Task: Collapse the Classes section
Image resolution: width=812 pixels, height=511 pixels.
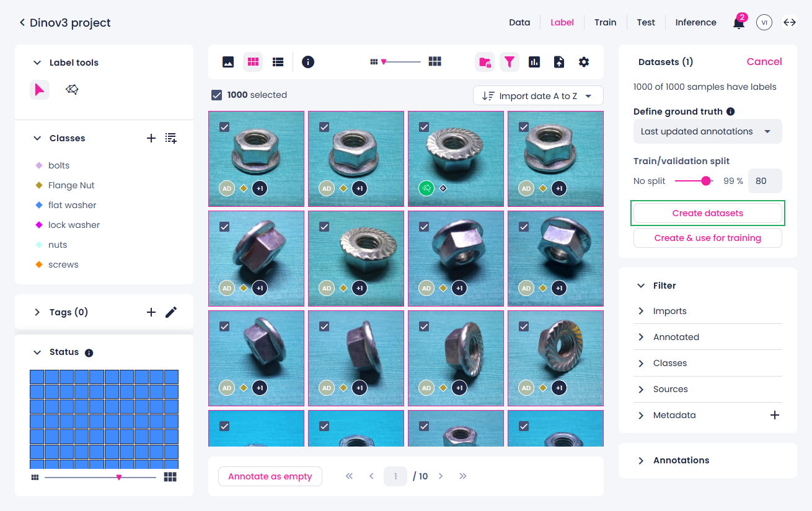Action: click(x=37, y=138)
